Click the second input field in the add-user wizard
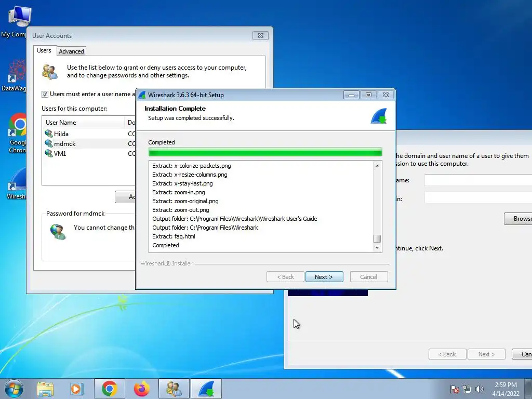Image resolution: width=532 pixels, height=399 pixels. click(x=478, y=198)
